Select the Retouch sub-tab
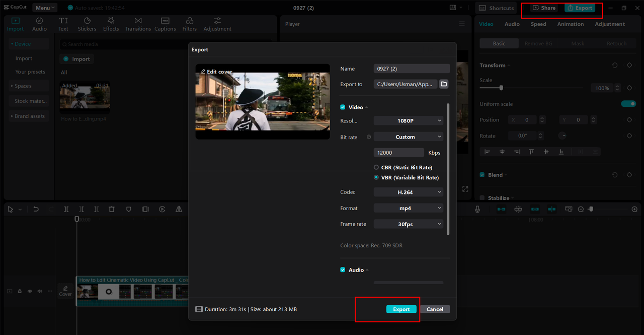This screenshot has height=335, width=644. point(616,44)
